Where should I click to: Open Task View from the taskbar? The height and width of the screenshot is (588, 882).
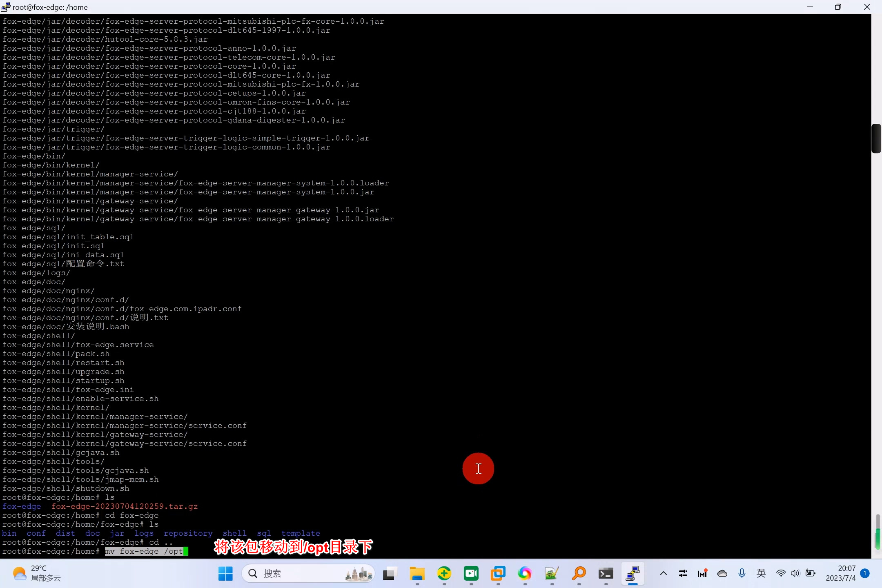(x=390, y=574)
